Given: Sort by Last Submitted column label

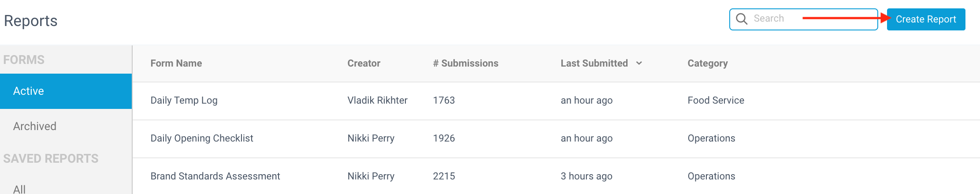Looking at the screenshot, I should coord(594,63).
